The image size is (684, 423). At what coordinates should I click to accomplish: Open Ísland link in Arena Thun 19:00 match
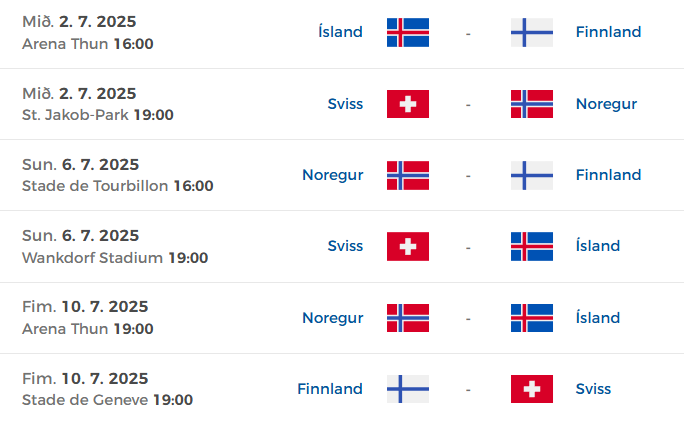pyautogui.click(x=598, y=317)
